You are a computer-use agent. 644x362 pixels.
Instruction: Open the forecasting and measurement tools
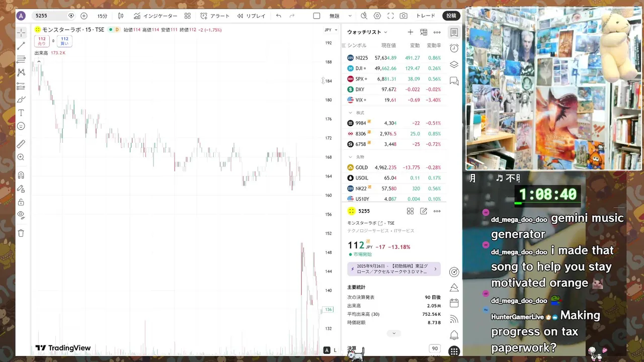pos(21,86)
